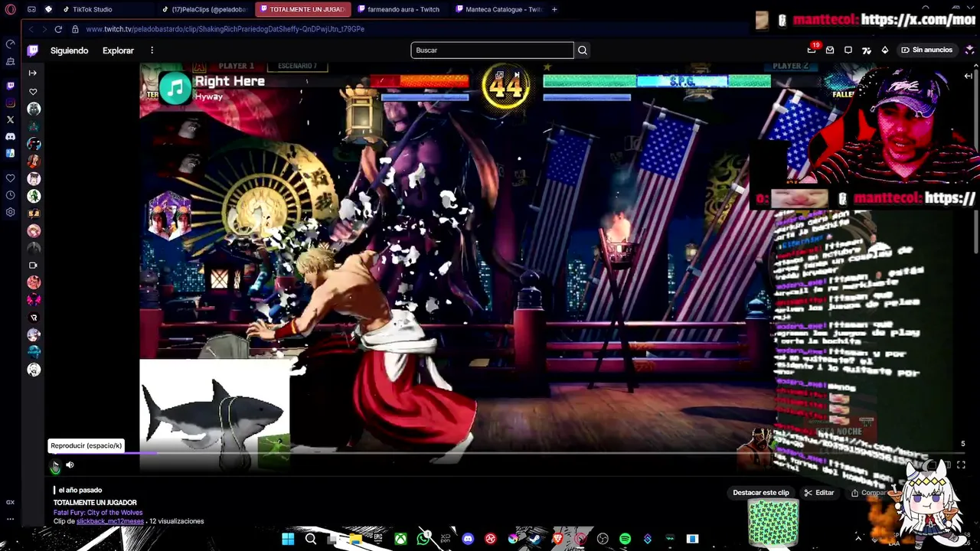Click the Sin anuncios button
The height and width of the screenshot is (551, 980).
(926, 50)
